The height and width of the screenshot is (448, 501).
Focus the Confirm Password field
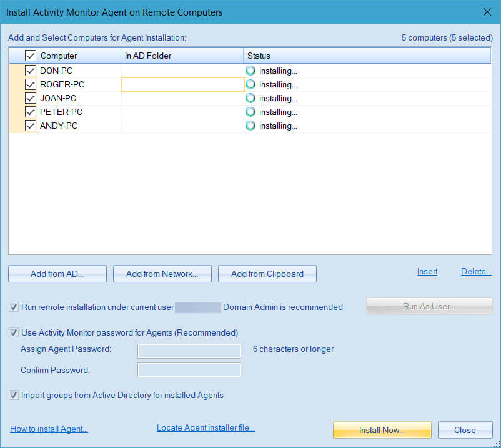point(189,370)
